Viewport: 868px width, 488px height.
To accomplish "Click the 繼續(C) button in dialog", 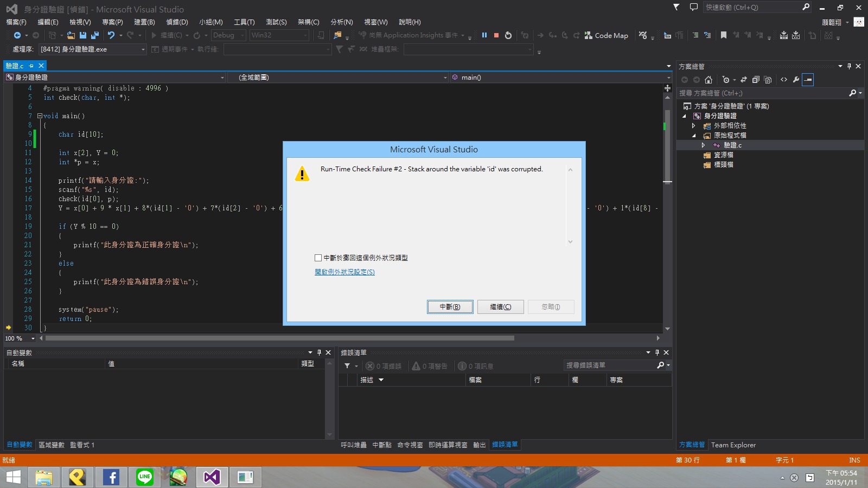I will click(x=500, y=307).
